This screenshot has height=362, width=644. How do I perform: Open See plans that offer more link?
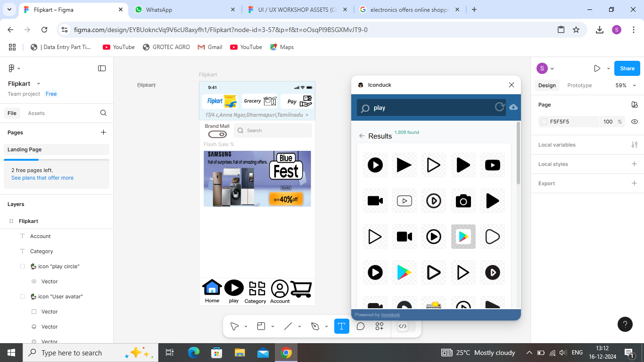pos(42,178)
